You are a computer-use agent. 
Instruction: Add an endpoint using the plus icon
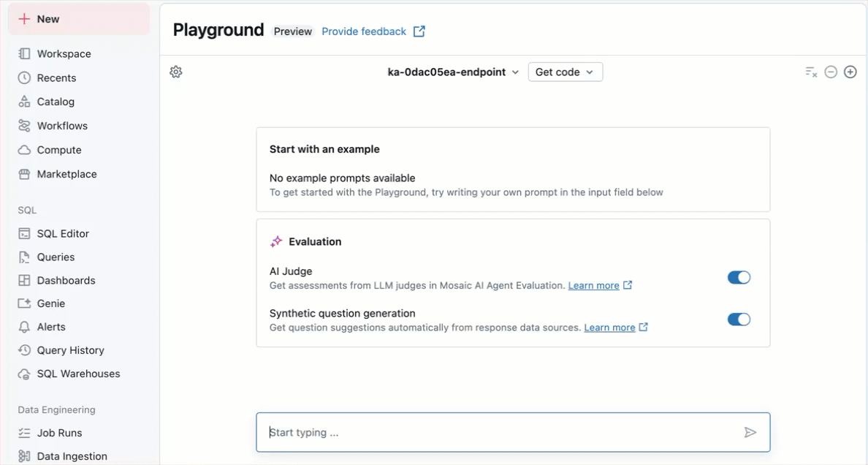pyautogui.click(x=850, y=72)
